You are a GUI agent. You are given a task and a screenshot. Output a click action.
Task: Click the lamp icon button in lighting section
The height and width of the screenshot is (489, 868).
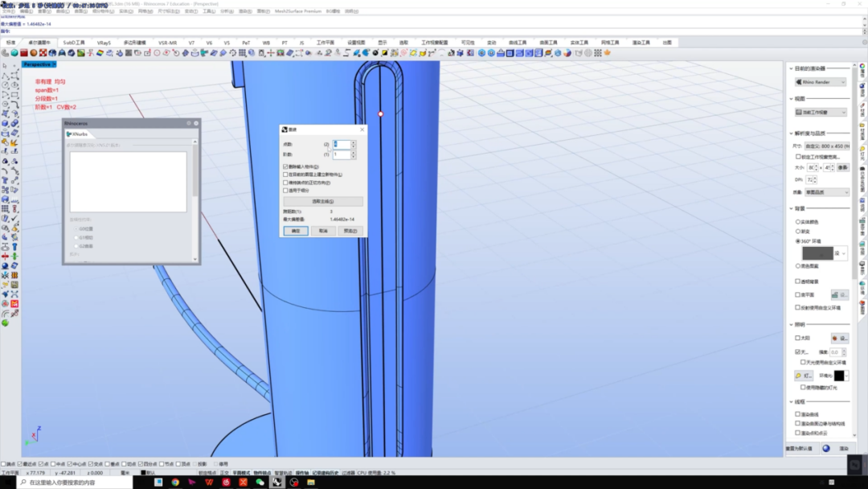tap(803, 376)
